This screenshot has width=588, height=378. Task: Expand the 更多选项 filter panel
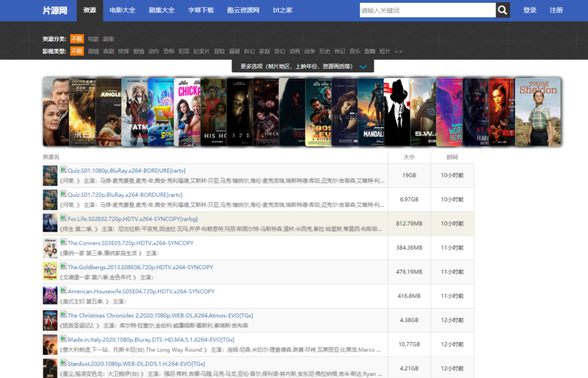(x=297, y=66)
